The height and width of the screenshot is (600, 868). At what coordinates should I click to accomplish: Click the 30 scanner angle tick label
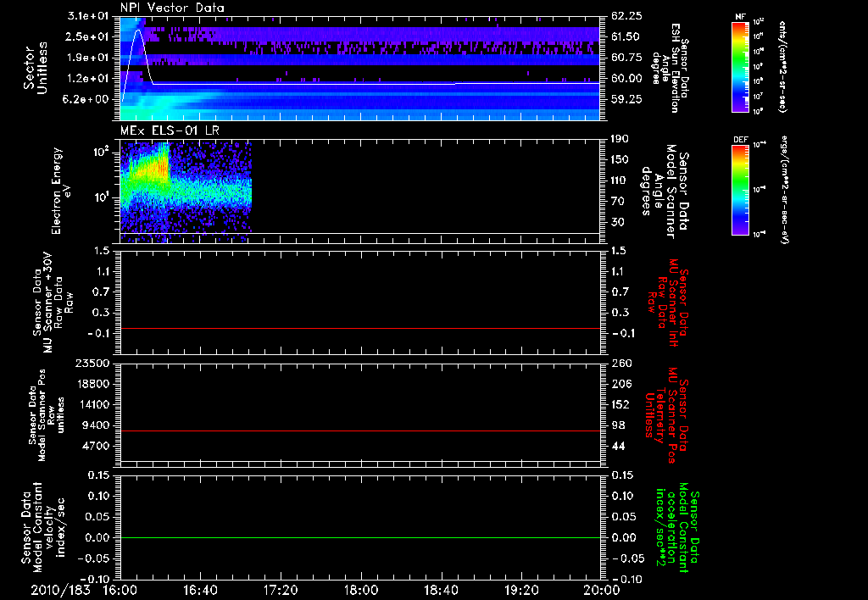tap(617, 222)
